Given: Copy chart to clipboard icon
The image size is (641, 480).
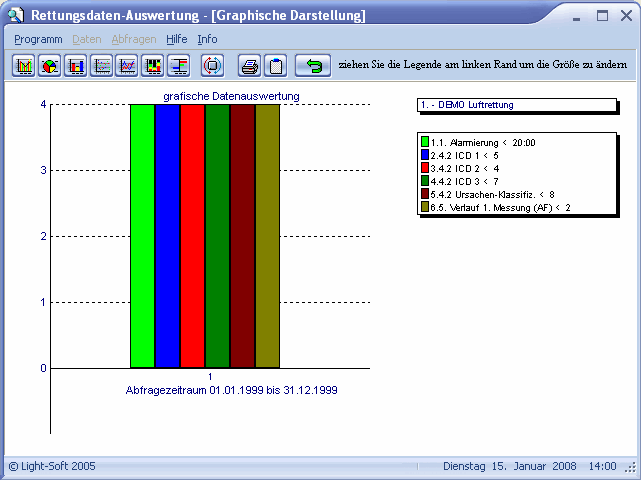Looking at the screenshot, I should [276, 65].
